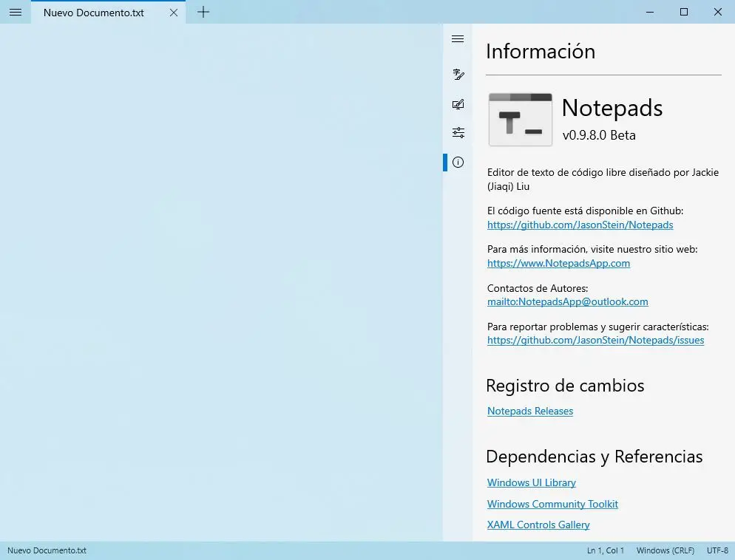Viewport: 735px width, 560px height.
Task: Open personalization settings icon
Action: coord(458,104)
